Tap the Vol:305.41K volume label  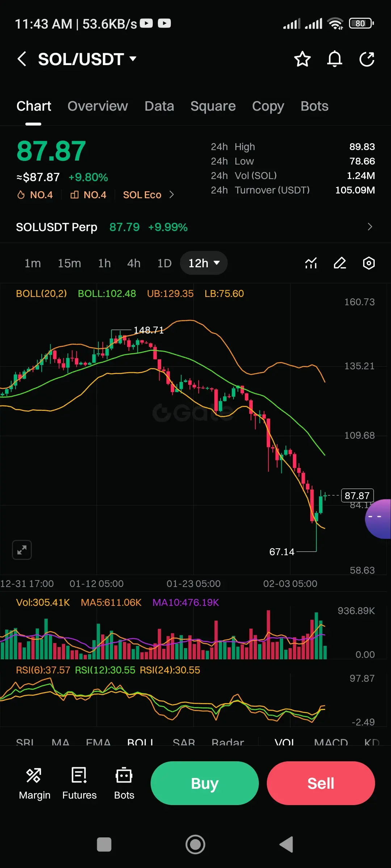(43, 603)
